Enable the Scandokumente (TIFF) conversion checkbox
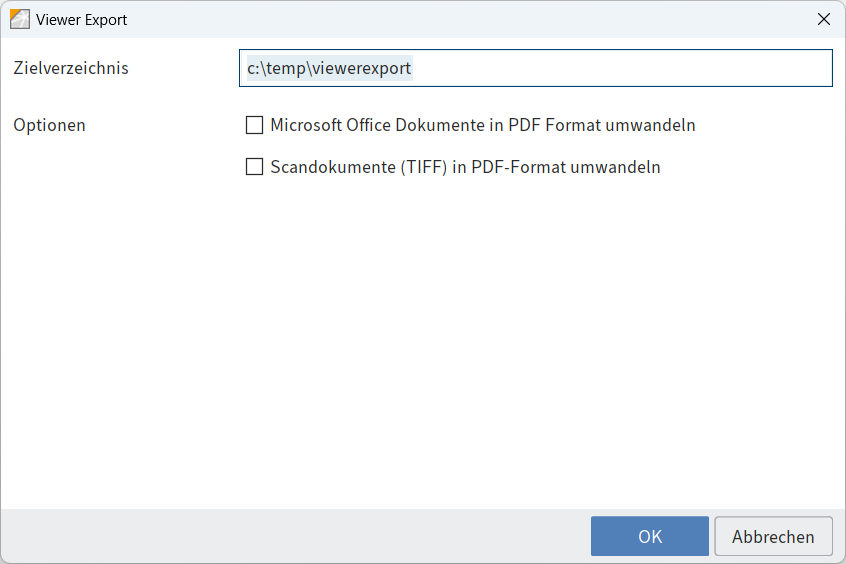 [255, 168]
